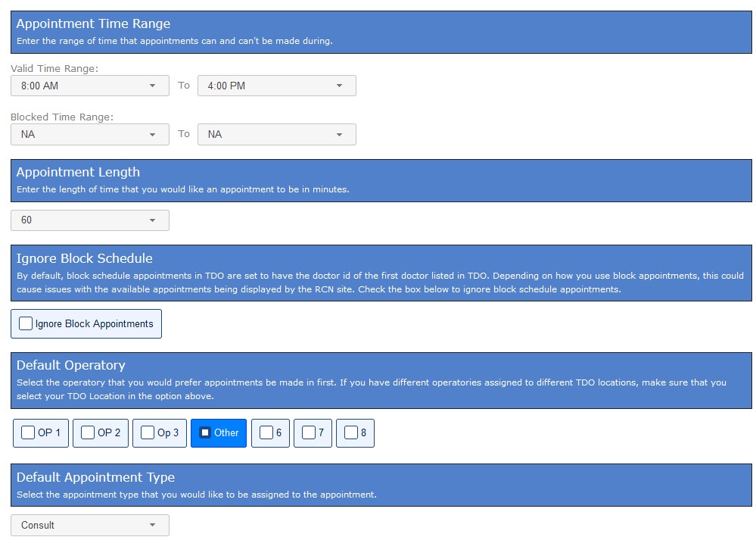Select the OP 1 operatory checkbox

coord(28,432)
